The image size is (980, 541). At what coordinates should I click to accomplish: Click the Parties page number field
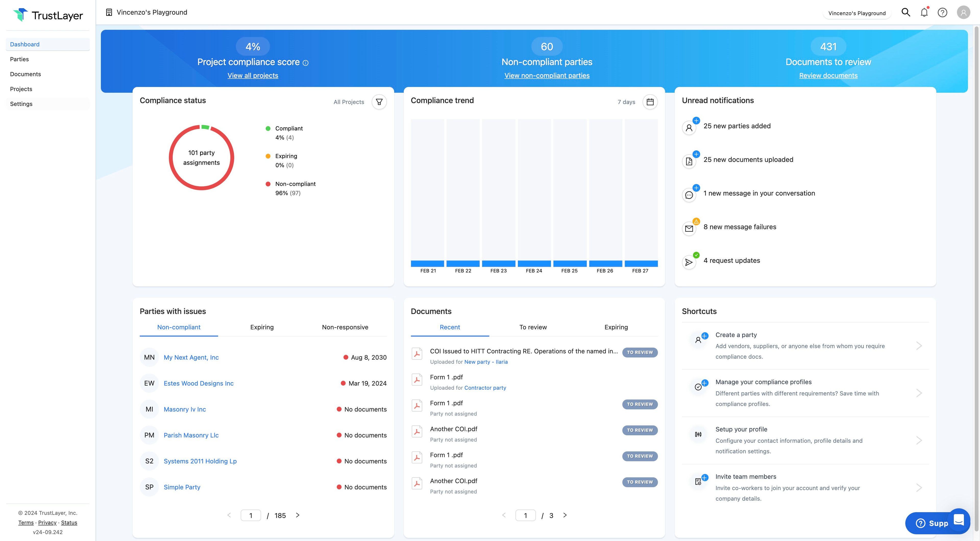click(x=251, y=515)
